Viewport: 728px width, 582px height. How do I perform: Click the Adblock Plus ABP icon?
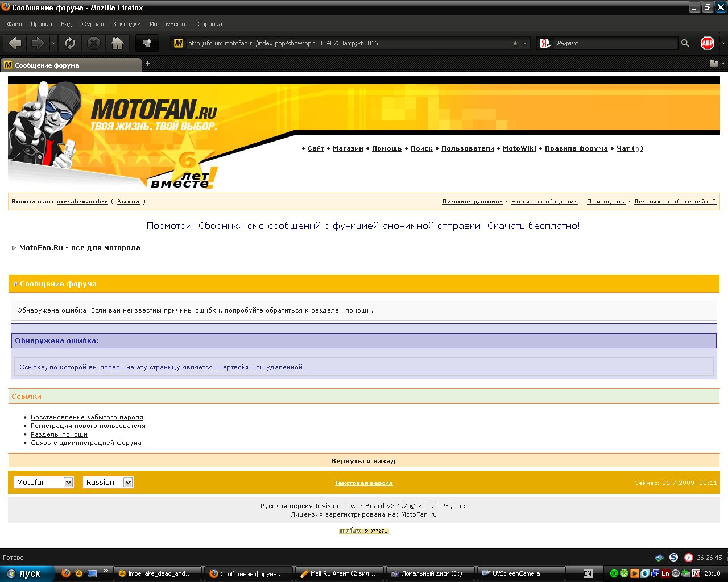(x=707, y=43)
